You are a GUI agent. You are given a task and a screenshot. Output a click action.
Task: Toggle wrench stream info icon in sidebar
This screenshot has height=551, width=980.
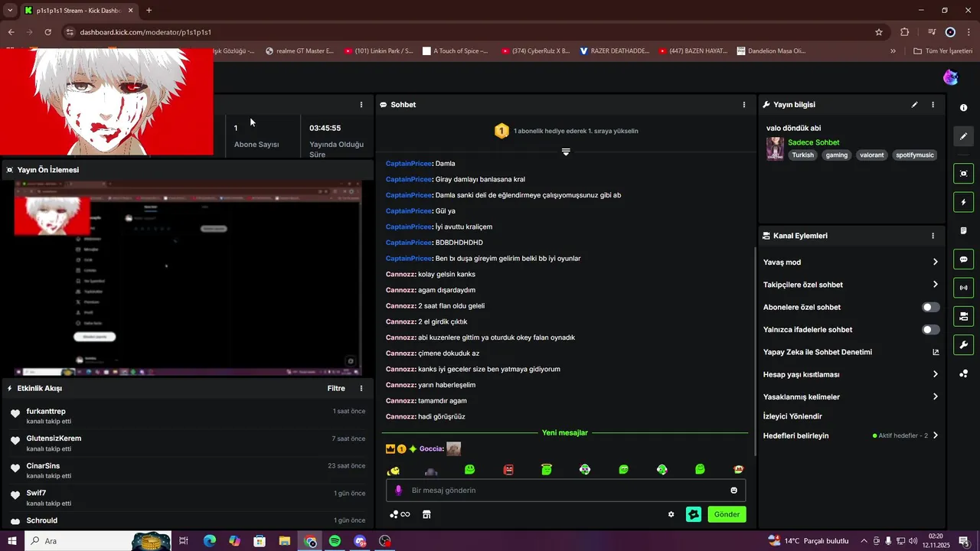pyautogui.click(x=963, y=344)
